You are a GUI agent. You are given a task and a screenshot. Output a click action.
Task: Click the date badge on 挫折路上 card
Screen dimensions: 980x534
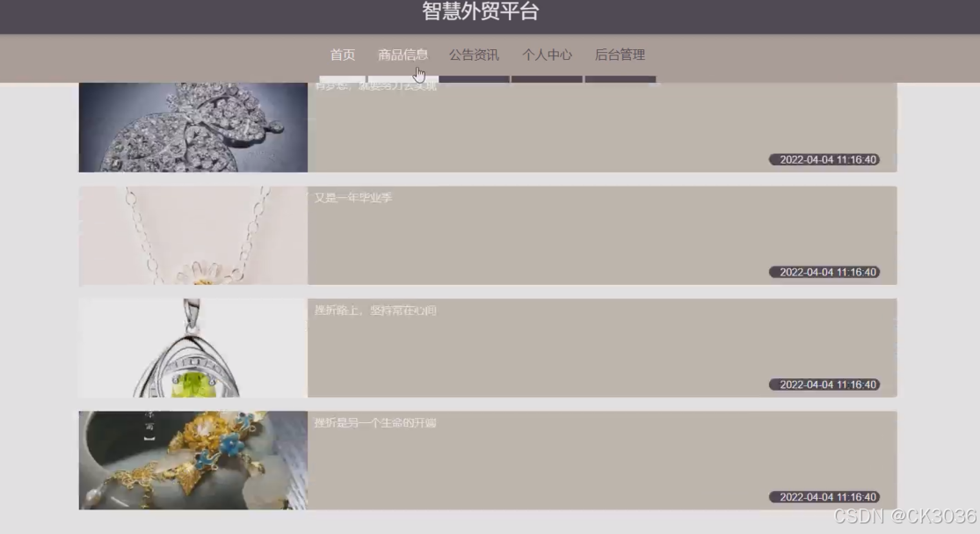(824, 384)
